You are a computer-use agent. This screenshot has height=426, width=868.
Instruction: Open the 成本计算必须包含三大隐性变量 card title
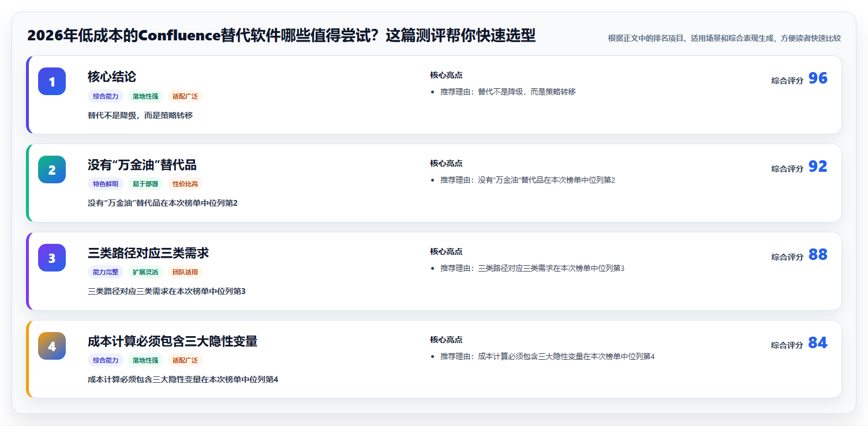(x=173, y=341)
